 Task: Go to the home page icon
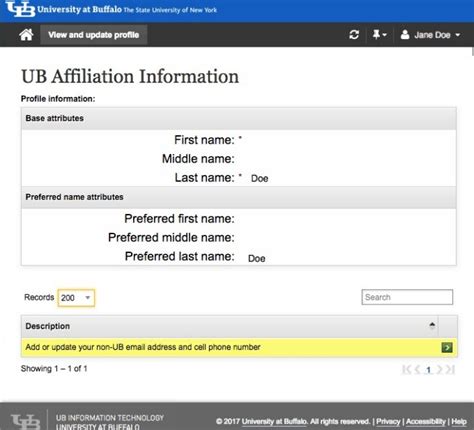tap(26, 35)
